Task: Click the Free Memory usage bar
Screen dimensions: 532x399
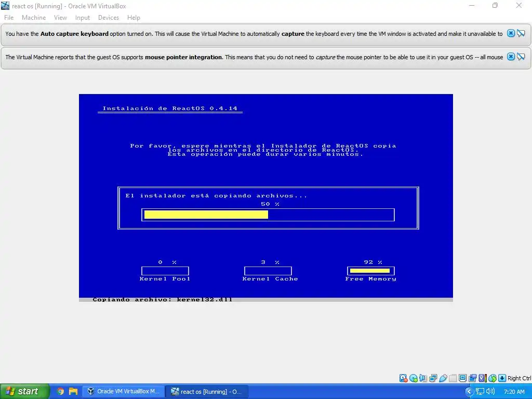Action: coord(370,271)
